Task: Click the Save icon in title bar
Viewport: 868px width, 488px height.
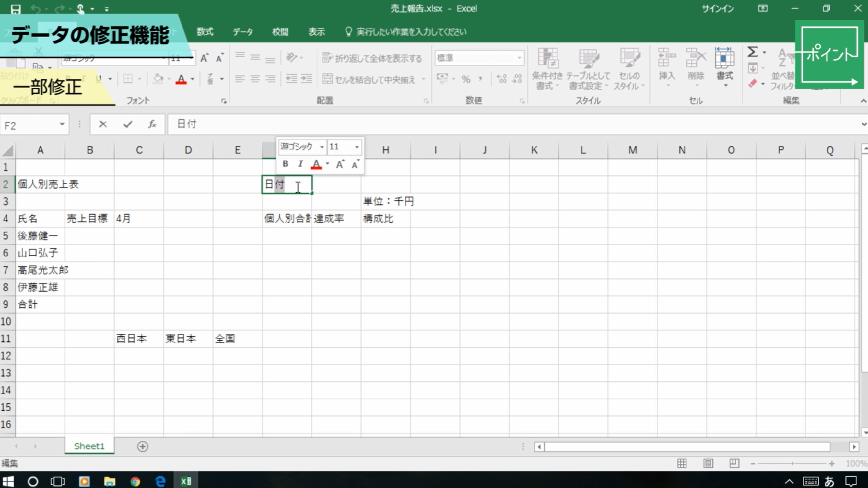Action: pyautogui.click(x=16, y=9)
